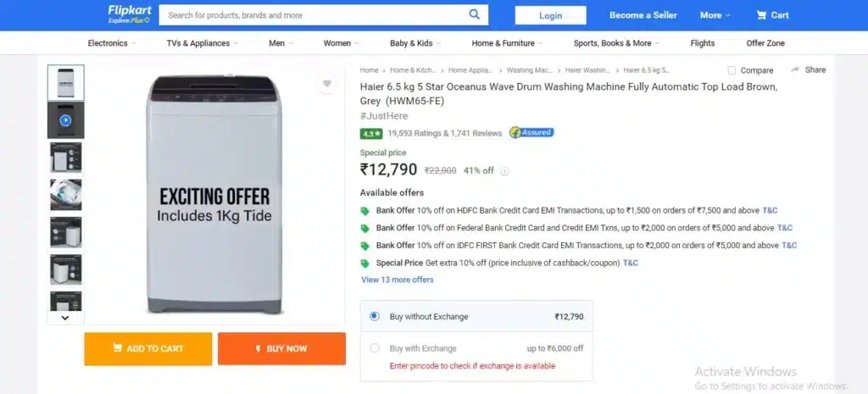Click the ADD TO CART button
The height and width of the screenshot is (394, 868).
[147, 348]
